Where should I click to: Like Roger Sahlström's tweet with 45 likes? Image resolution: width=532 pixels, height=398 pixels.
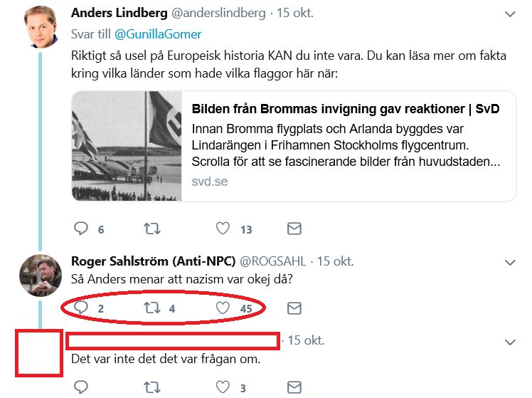223,308
